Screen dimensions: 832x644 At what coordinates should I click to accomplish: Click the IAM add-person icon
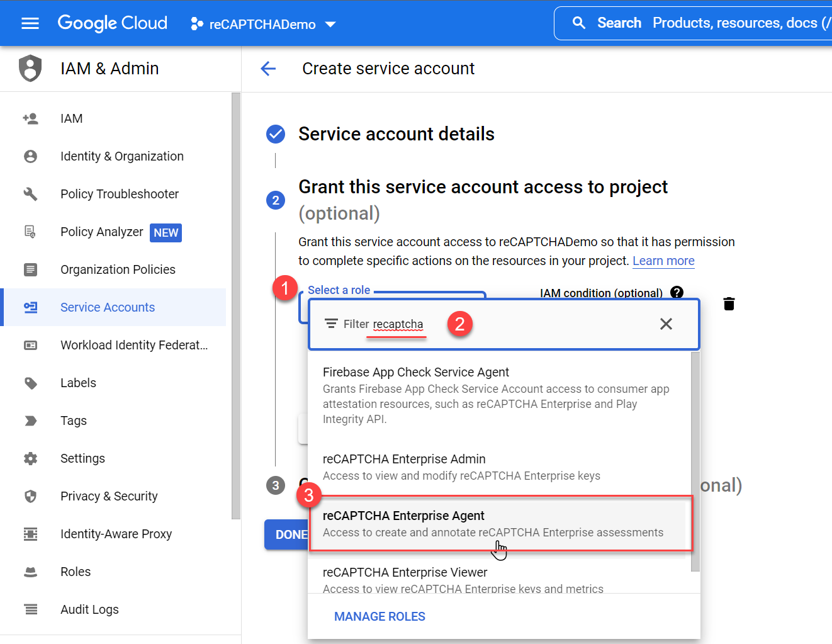pos(30,118)
